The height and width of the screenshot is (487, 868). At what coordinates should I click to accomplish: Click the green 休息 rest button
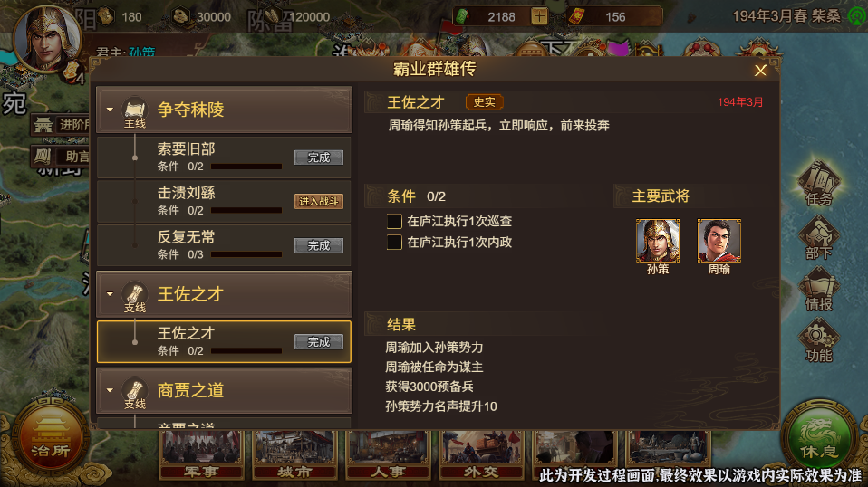[819, 438]
